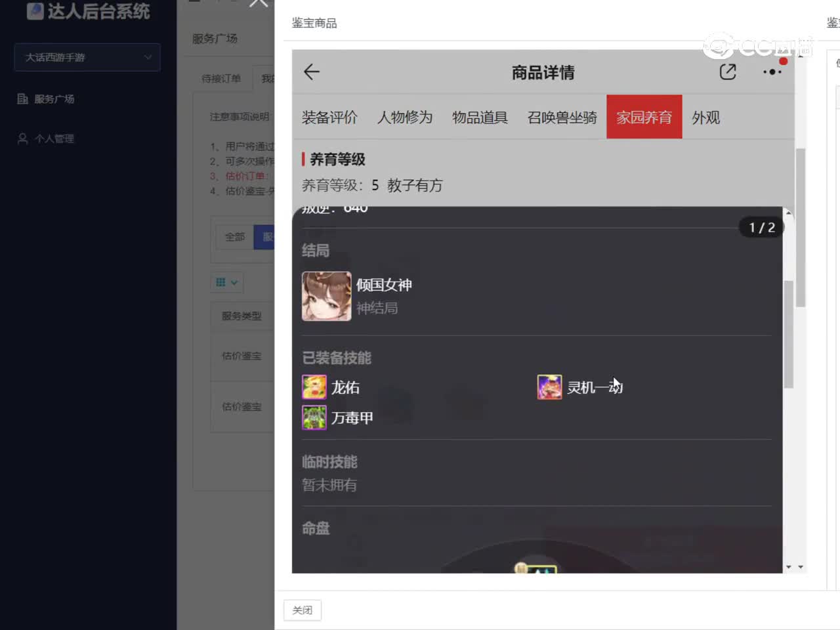The height and width of the screenshot is (630, 840).
Task: Select the 家园养育 tab
Action: (x=644, y=117)
